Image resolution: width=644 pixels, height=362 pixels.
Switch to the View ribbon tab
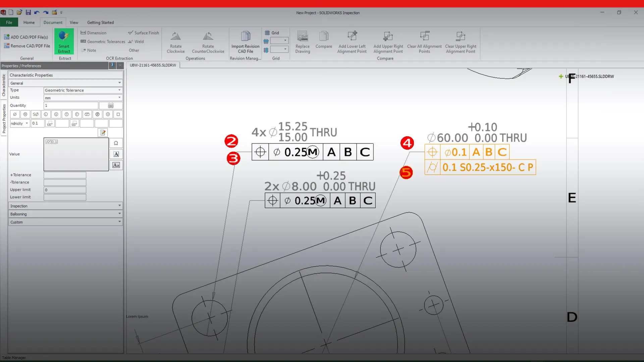click(x=74, y=22)
